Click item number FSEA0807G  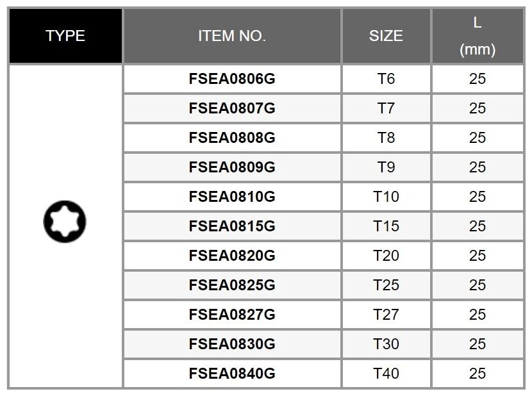tap(232, 108)
